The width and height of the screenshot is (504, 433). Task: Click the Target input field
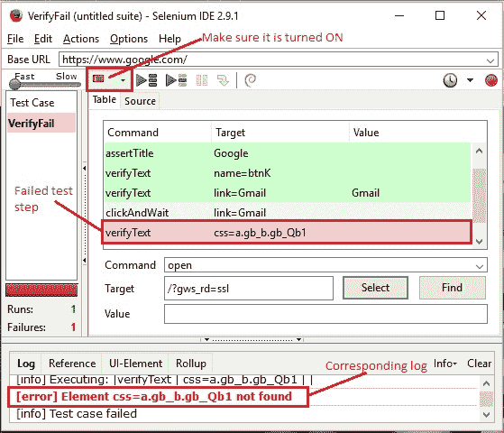249,289
